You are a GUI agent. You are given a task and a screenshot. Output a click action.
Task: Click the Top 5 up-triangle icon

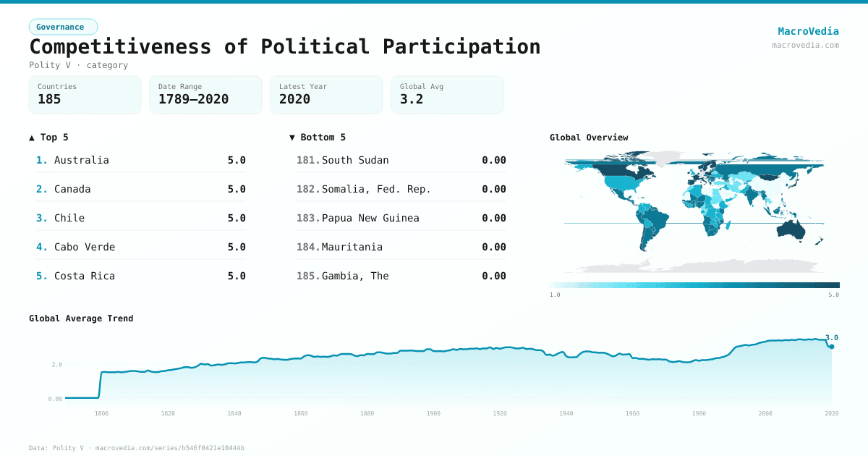click(x=32, y=138)
